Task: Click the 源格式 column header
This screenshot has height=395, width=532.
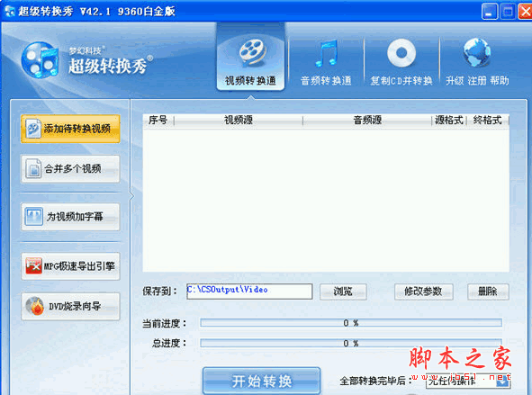Action: [x=449, y=120]
